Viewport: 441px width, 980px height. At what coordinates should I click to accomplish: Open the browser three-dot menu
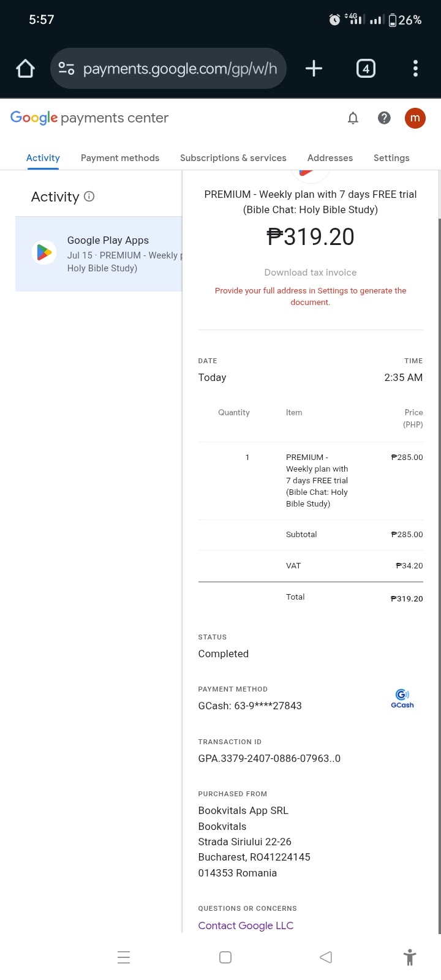point(415,68)
